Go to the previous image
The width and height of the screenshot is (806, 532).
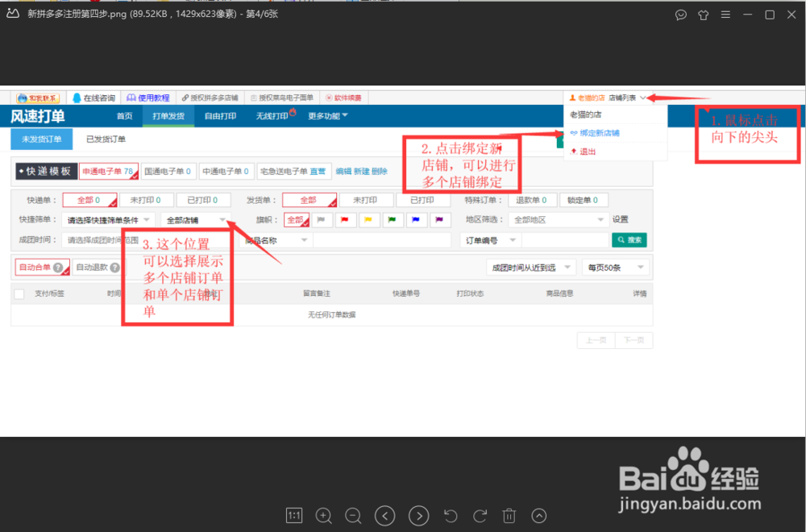385,516
